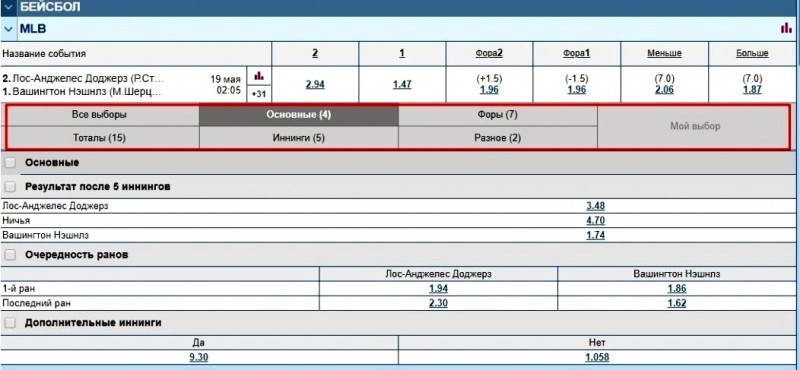Screen dimensions: 800x370
Task: Collapse the БЕЙСБОЛ section chevron
Action: coord(8,8)
